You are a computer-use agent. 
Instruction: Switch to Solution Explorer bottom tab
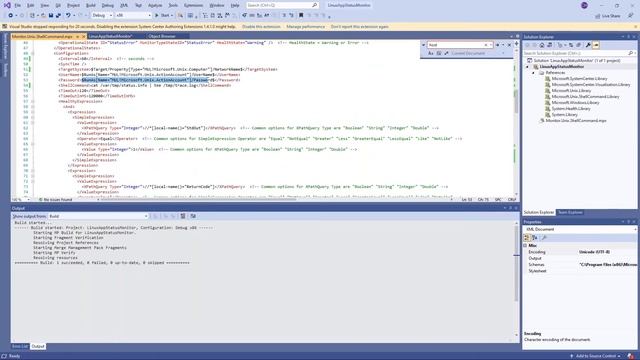(539, 213)
